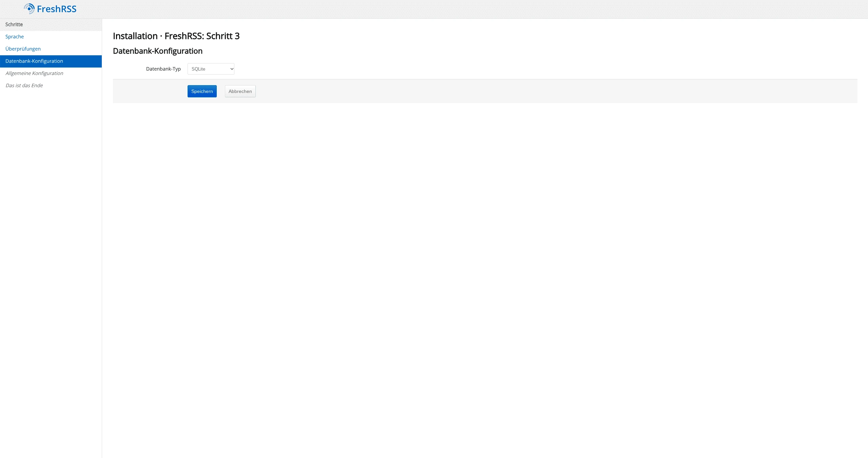Screen dimensions: 868x458
Task: Click the Installation · FreshRSS: Schritt 3 heading
Action: pyautogui.click(x=176, y=36)
